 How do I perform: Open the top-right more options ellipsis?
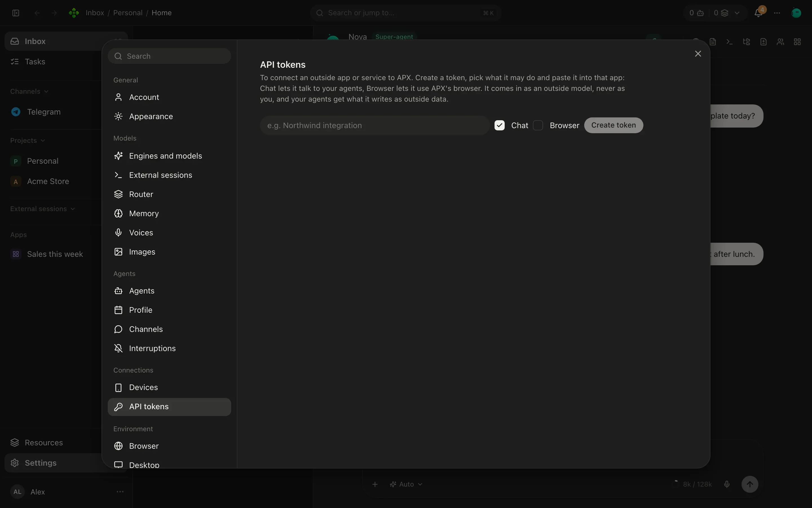coord(777,13)
